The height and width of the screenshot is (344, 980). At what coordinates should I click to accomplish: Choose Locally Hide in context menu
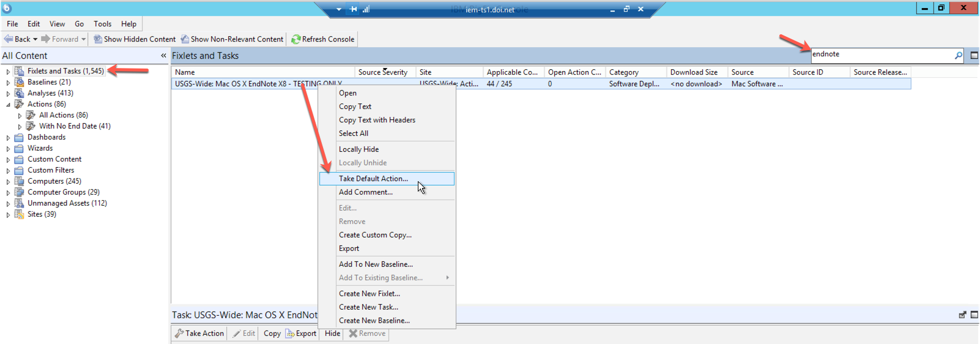(x=387, y=149)
